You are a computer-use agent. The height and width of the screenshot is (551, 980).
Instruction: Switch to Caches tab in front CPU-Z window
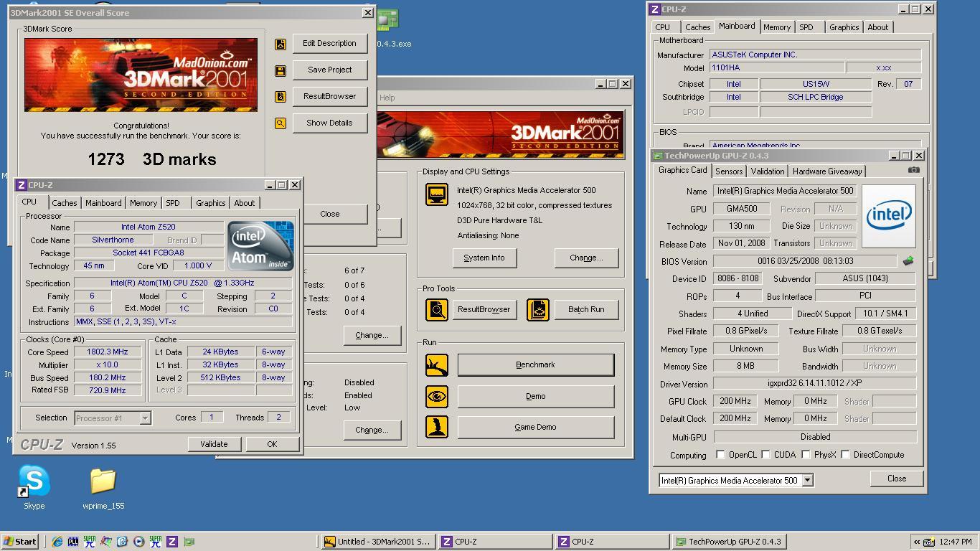click(64, 203)
